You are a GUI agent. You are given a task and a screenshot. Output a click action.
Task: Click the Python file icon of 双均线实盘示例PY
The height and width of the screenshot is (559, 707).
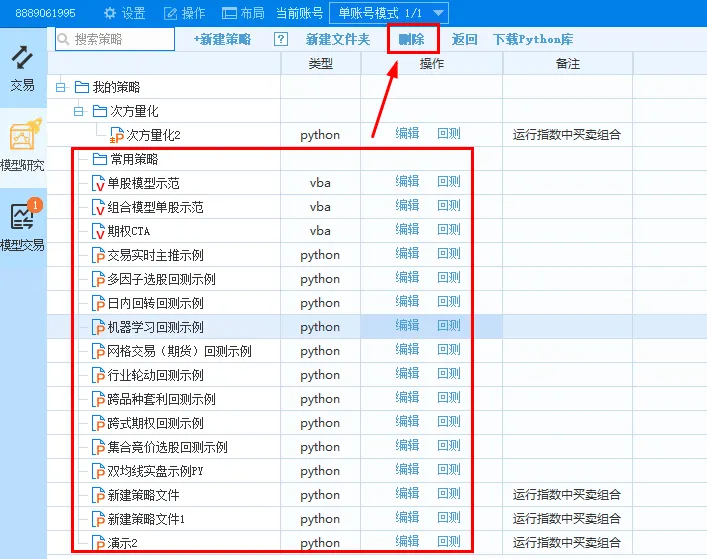pos(98,471)
